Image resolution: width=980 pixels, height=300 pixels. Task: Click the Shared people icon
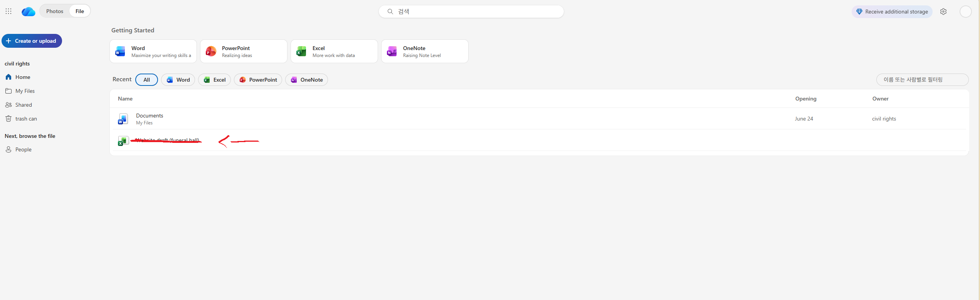(8, 105)
